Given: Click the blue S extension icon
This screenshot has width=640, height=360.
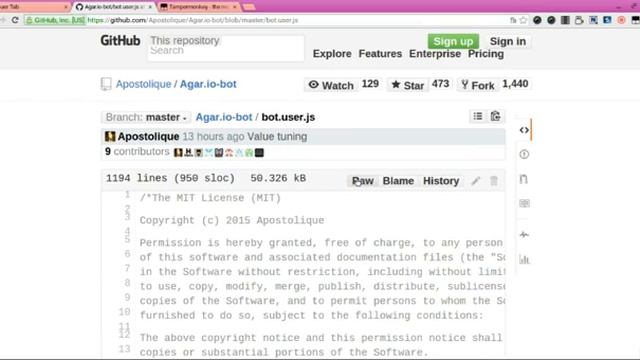Looking at the screenshot, I should (x=607, y=20).
